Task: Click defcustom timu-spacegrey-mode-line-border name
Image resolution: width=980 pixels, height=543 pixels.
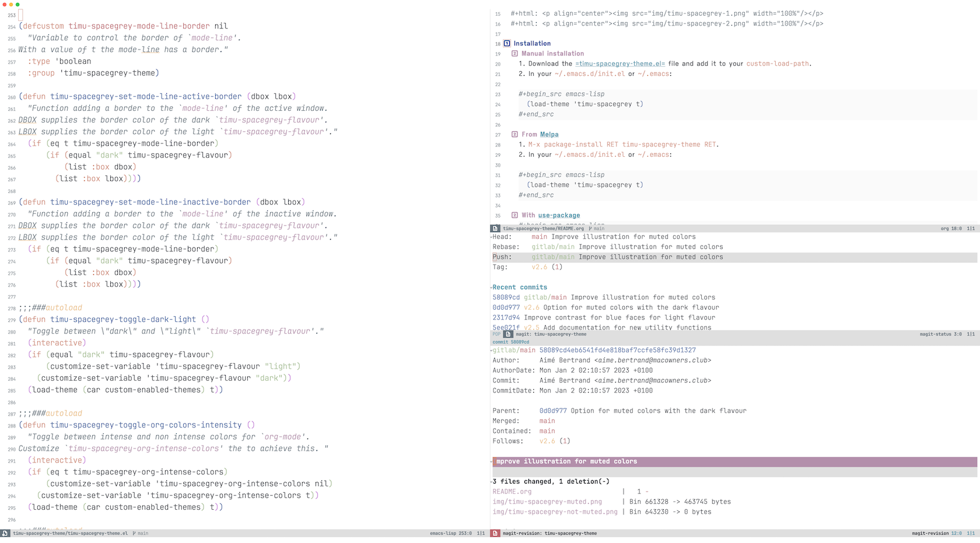Action: [x=139, y=26]
